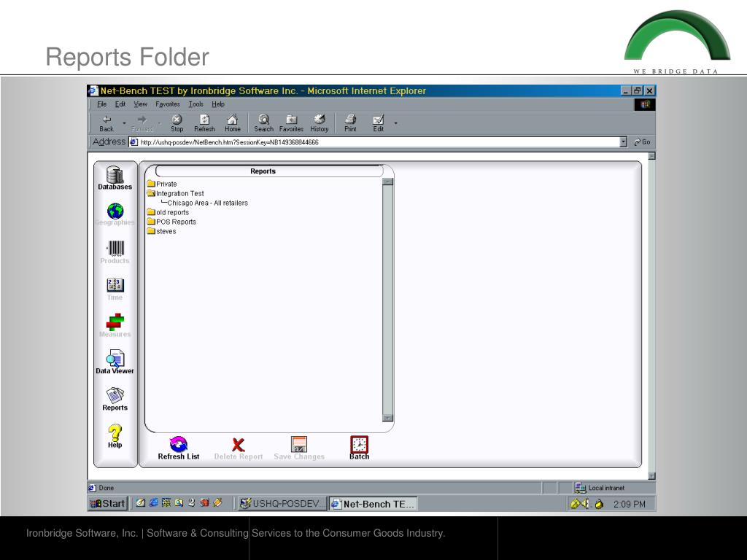747x560 pixels.
Task: Close the Internet Explorer window
Action: [650, 90]
